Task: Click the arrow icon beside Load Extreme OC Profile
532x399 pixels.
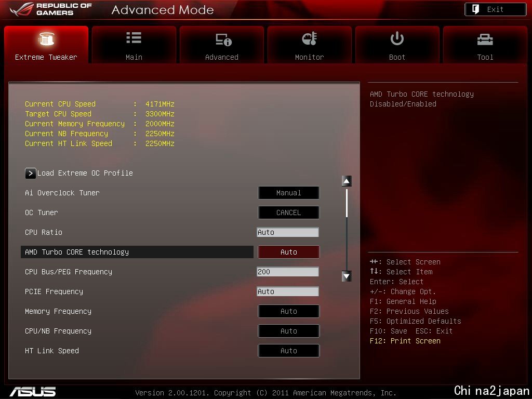Action: [x=30, y=174]
